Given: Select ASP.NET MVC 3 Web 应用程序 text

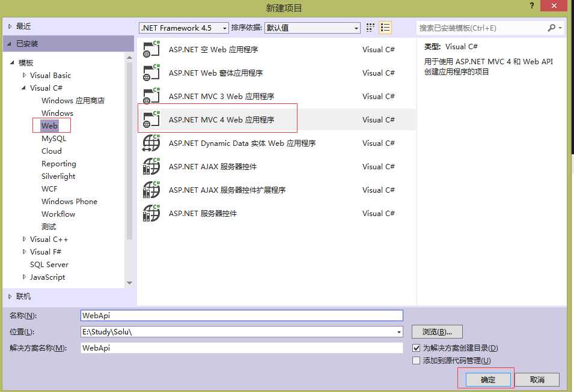Looking at the screenshot, I should [x=221, y=96].
